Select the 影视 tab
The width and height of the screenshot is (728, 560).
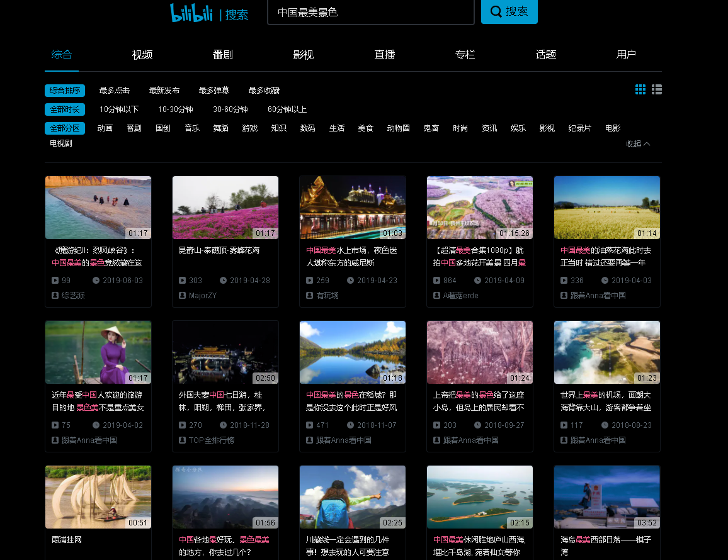pyautogui.click(x=303, y=55)
